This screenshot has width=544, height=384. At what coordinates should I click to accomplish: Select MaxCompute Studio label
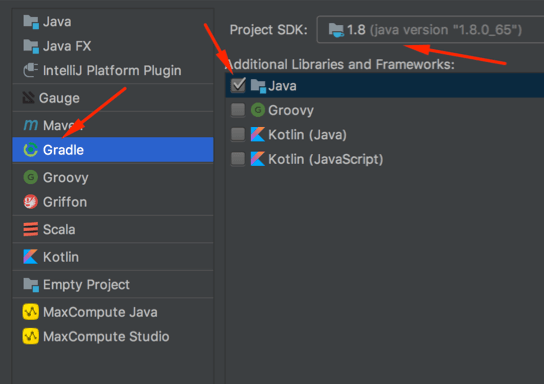(x=106, y=336)
